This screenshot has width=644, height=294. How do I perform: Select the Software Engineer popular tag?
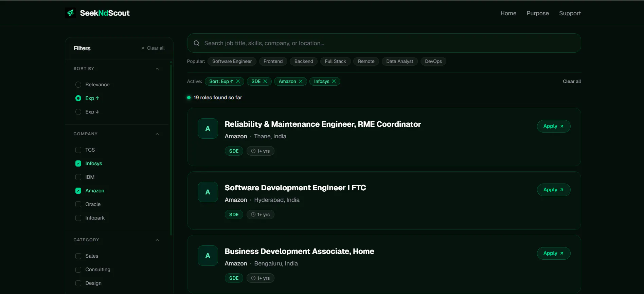pyautogui.click(x=232, y=62)
